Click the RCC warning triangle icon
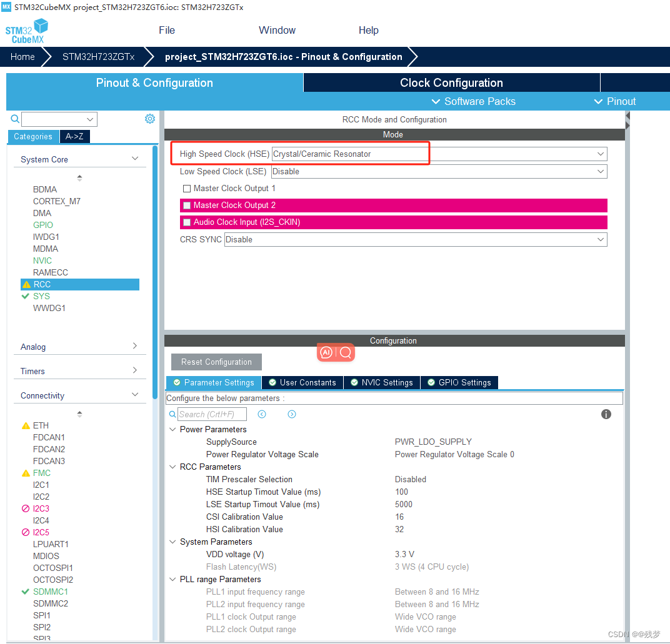This screenshot has height=644, width=670. pos(26,284)
